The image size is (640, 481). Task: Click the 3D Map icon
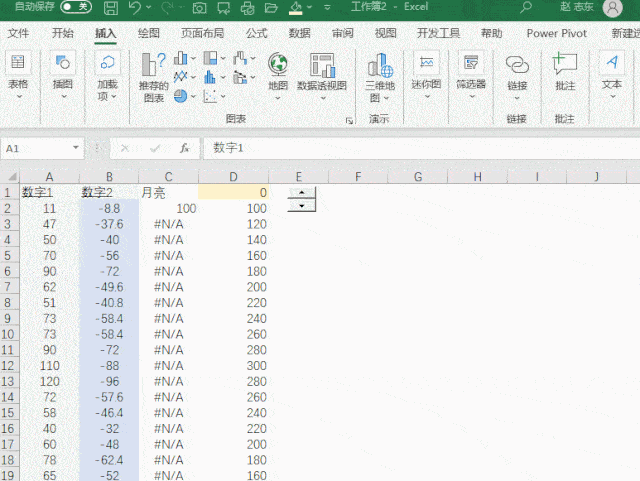pyautogui.click(x=380, y=65)
